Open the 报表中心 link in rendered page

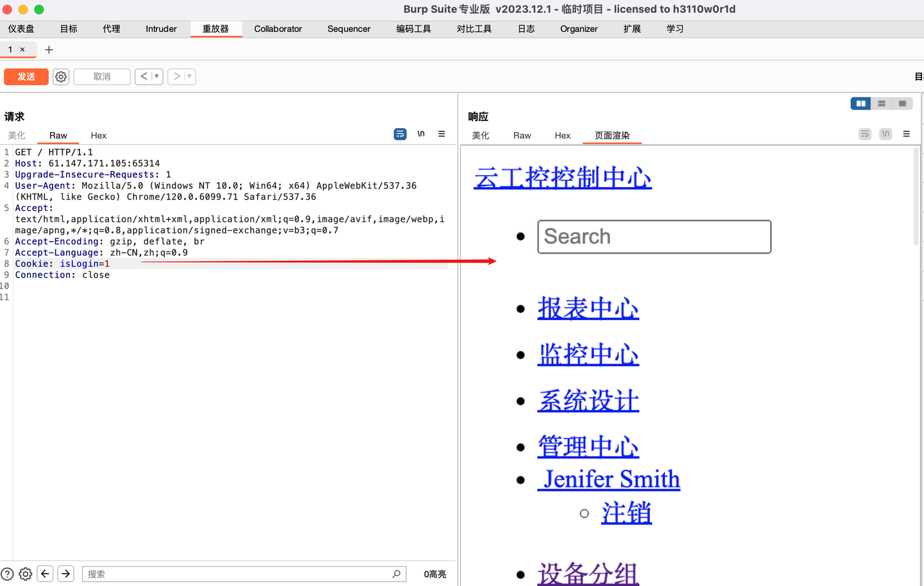tap(588, 308)
